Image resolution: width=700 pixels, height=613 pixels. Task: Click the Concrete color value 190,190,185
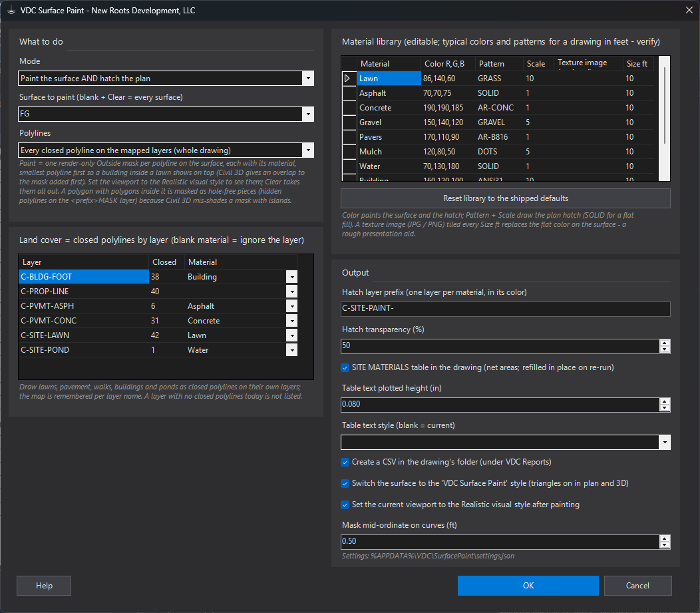point(447,108)
